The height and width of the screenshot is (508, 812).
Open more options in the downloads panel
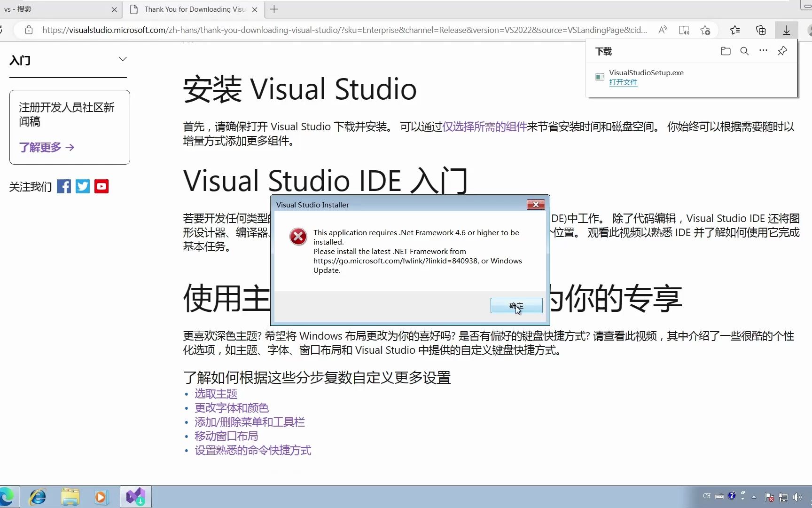pos(763,50)
